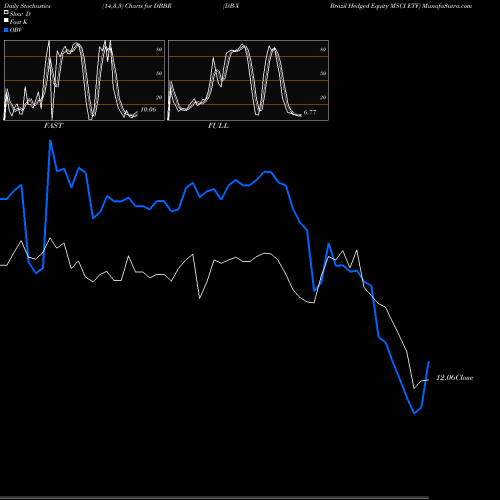This screenshot has height=500, width=500.
Task: Click the 80 level label in FAST chart
Action: coord(159,49)
